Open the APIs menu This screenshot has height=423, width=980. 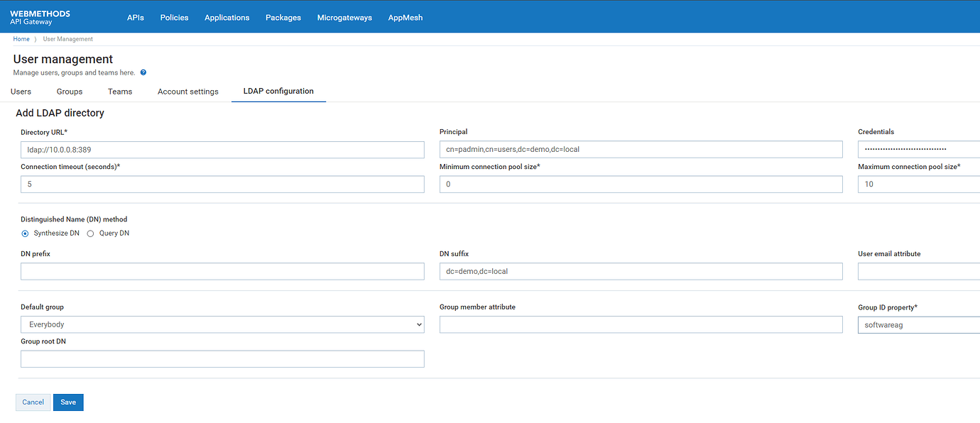point(136,18)
